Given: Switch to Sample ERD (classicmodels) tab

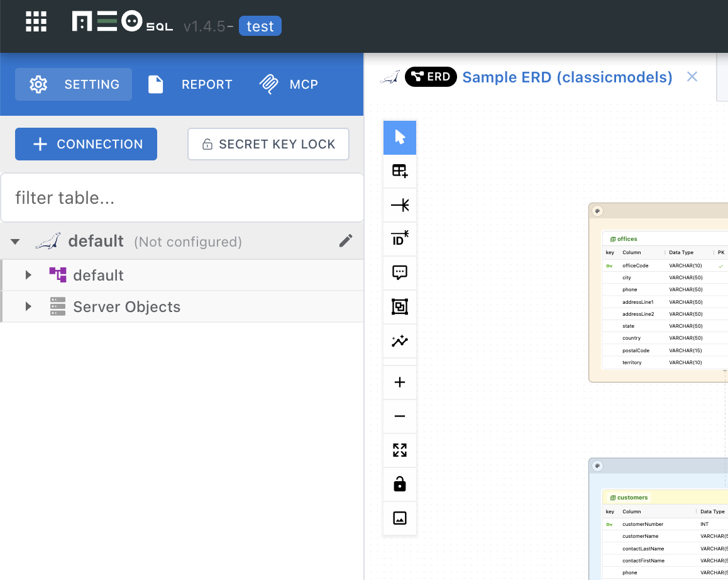Looking at the screenshot, I should click(x=567, y=77).
